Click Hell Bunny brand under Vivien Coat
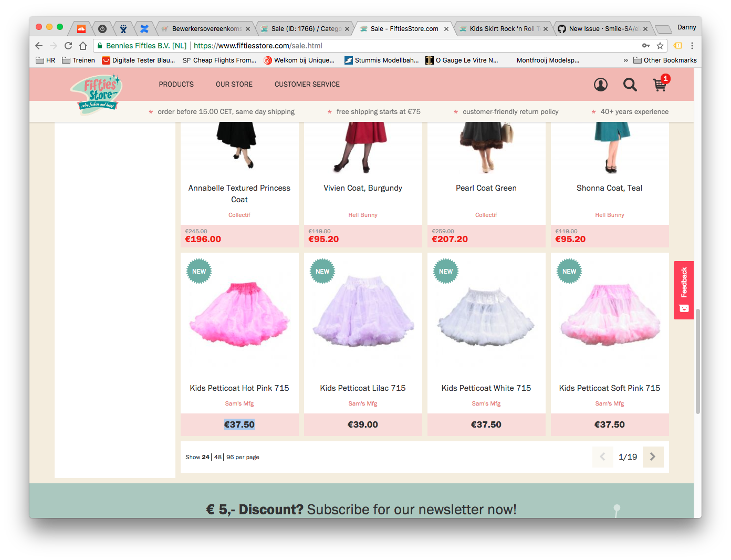Image resolution: width=731 pixels, height=560 pixels. (x=363, y=215)
